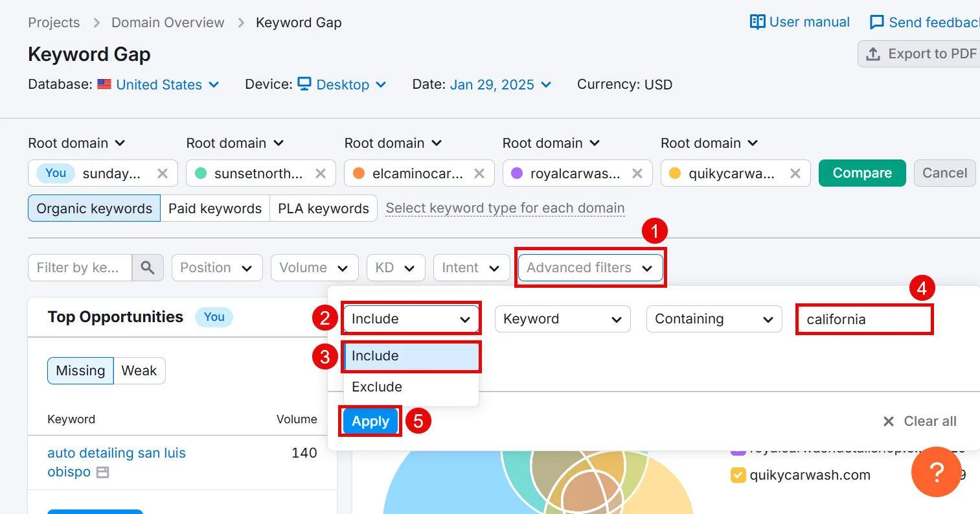Remove the elcaminocar... domain with X

[x=479, y=173]
